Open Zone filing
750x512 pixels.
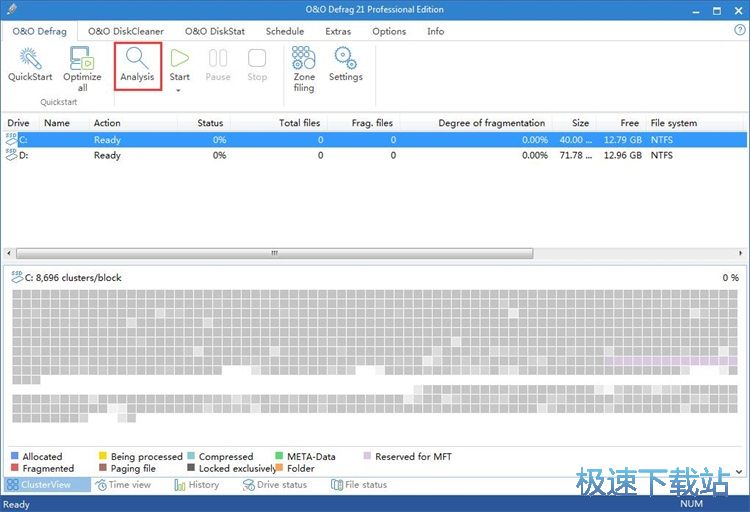pos(304,69)
